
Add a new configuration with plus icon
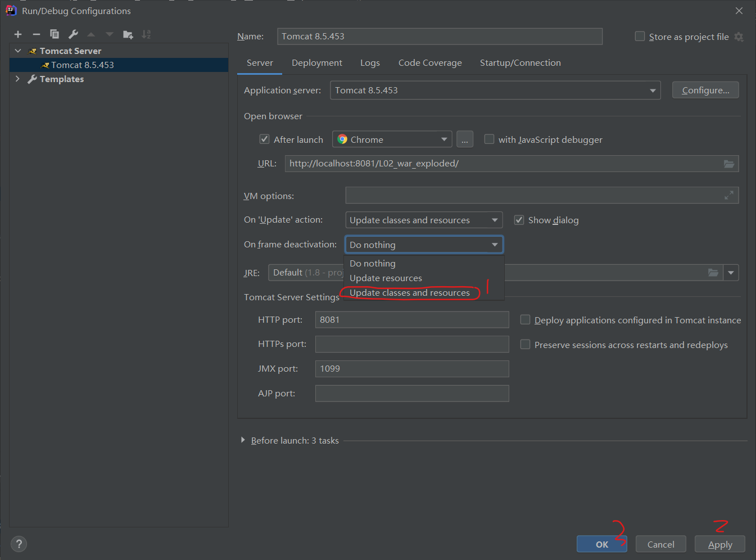coord(18,34)
